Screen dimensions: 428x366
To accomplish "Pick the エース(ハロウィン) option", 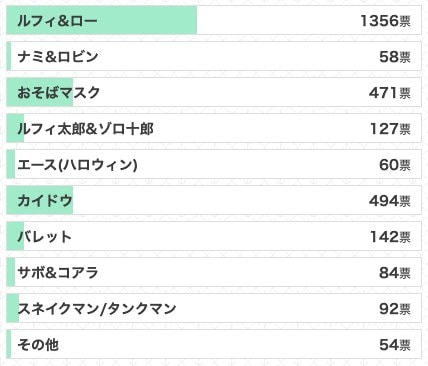I will pyautogui.click(x=214, y=164).
